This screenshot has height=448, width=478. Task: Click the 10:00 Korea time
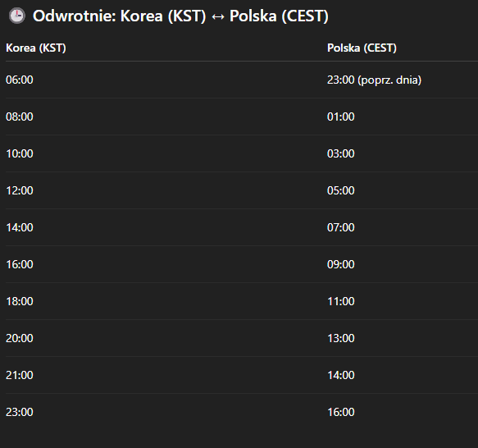[20, 153]
